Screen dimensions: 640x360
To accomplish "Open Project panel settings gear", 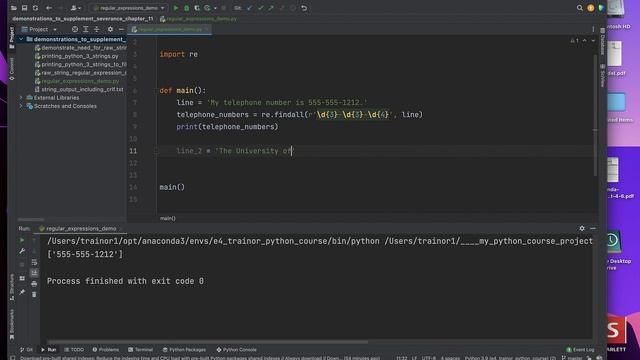I will [110, 29].
